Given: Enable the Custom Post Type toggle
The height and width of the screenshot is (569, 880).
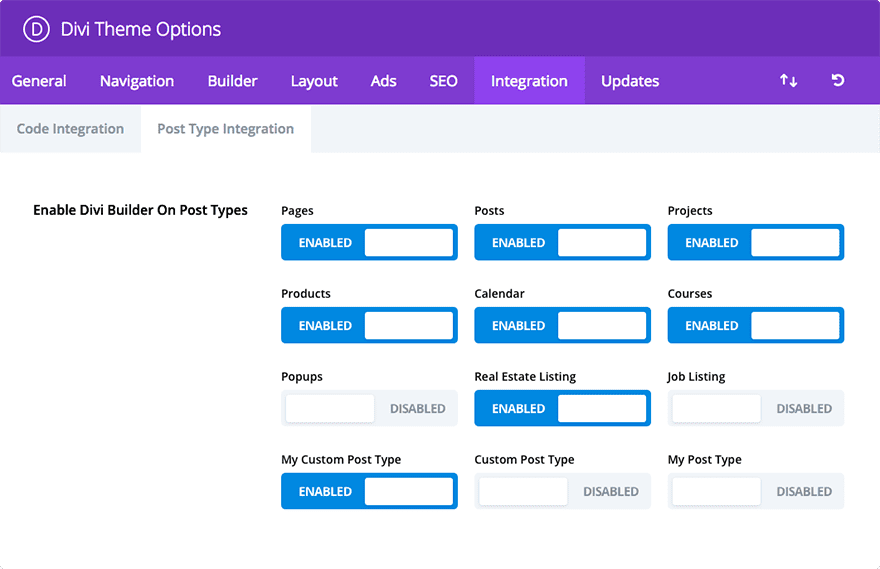Looking at the screenshot, I should 564,491.
